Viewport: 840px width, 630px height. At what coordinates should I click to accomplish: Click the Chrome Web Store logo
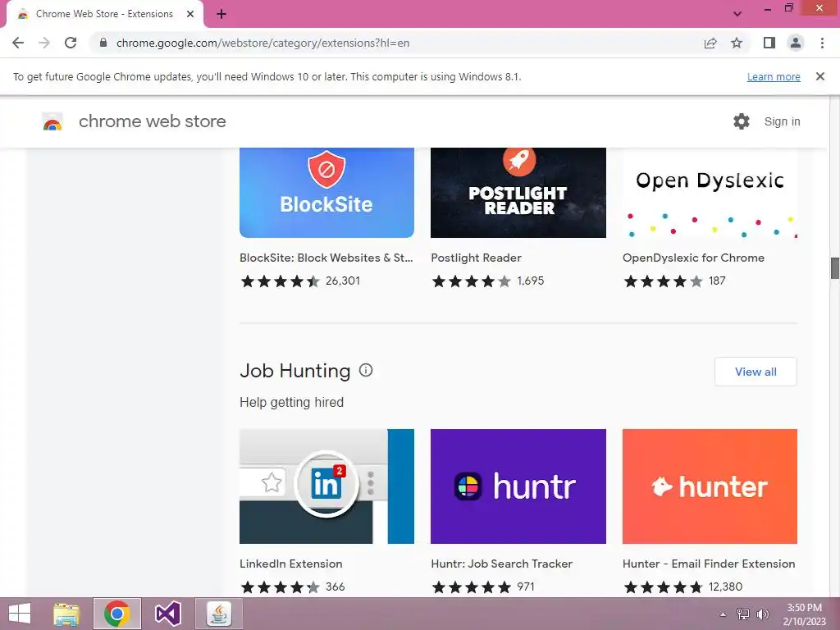point(52,121)
